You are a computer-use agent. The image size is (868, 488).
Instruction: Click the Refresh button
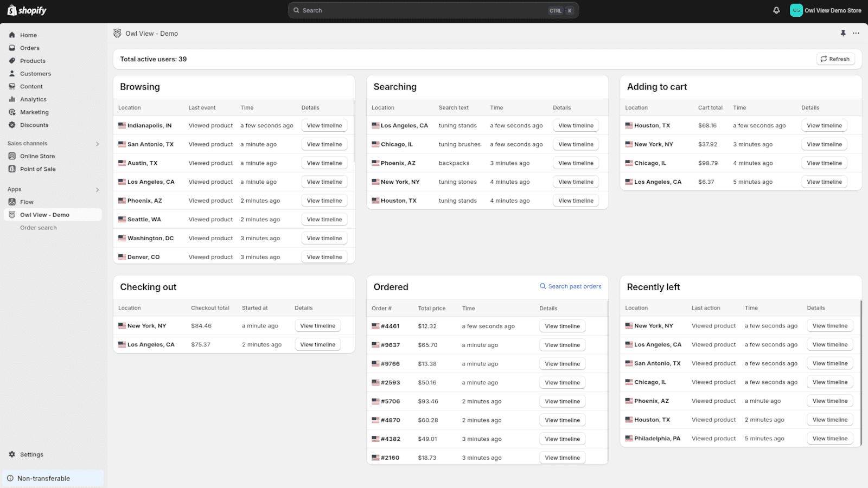835,59
